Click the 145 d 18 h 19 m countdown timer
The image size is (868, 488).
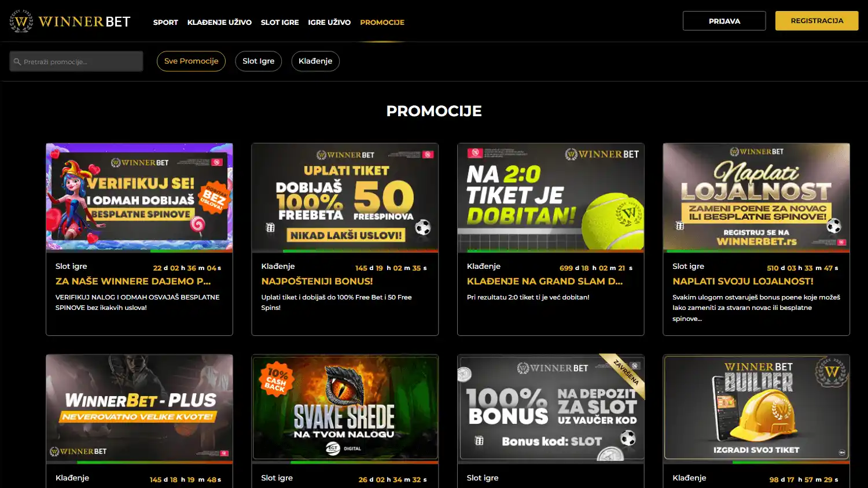(185, 480)
